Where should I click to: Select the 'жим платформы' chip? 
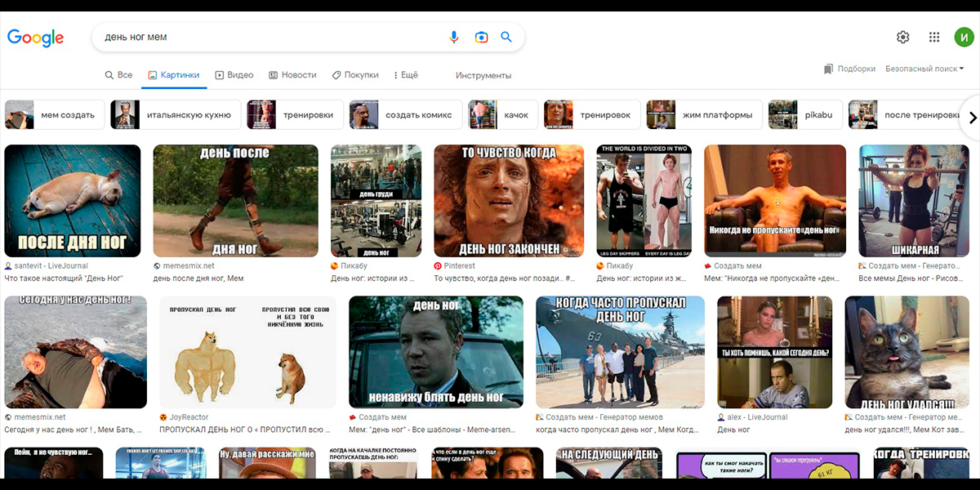(705, 115)
